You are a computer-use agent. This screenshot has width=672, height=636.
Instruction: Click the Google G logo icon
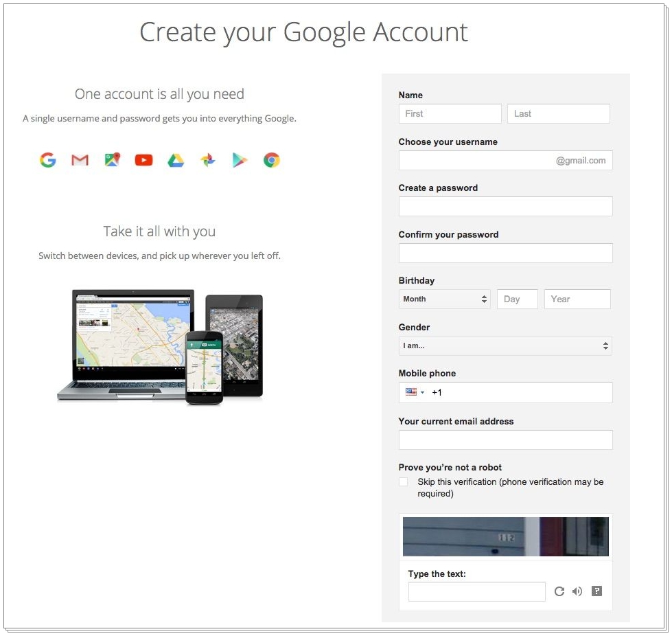click(x=47, y=161)
